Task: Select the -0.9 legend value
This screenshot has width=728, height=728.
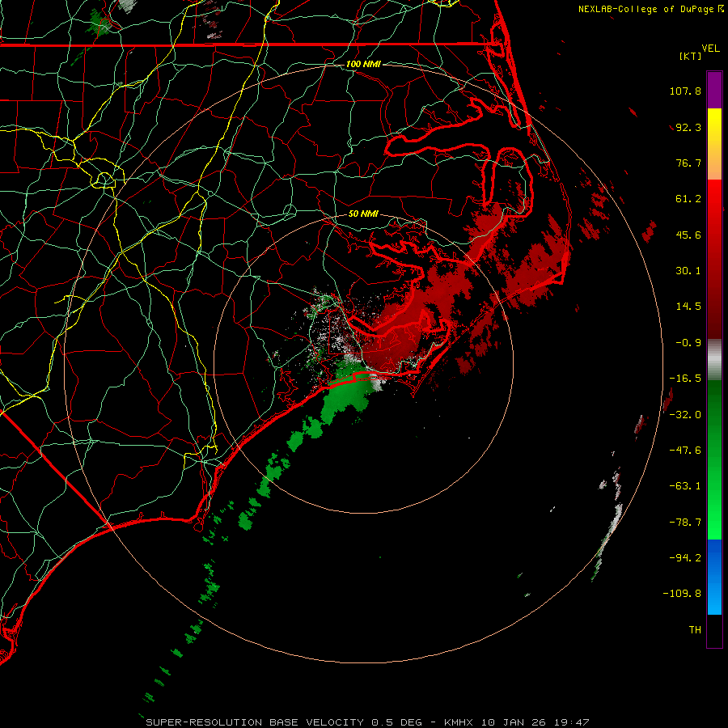Action: (688, 343)
